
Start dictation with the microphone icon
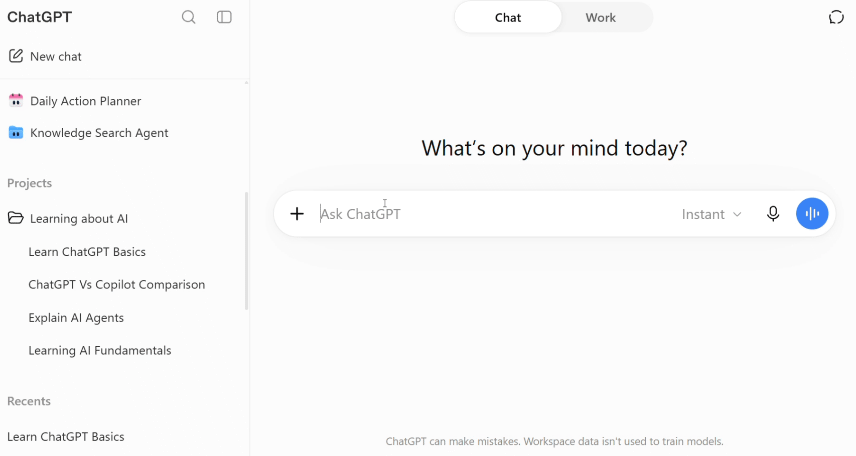(x=772, y=214)
